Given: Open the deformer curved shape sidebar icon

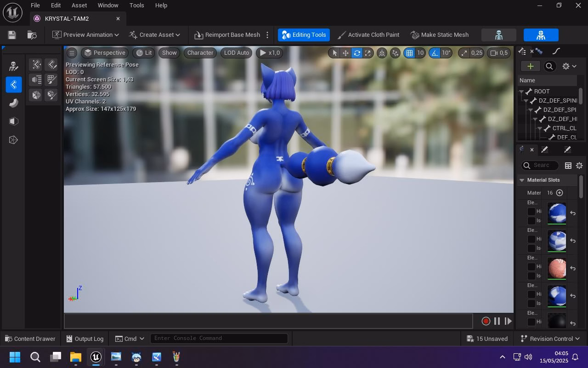Looking at the screenshot, I should (13, 103).
